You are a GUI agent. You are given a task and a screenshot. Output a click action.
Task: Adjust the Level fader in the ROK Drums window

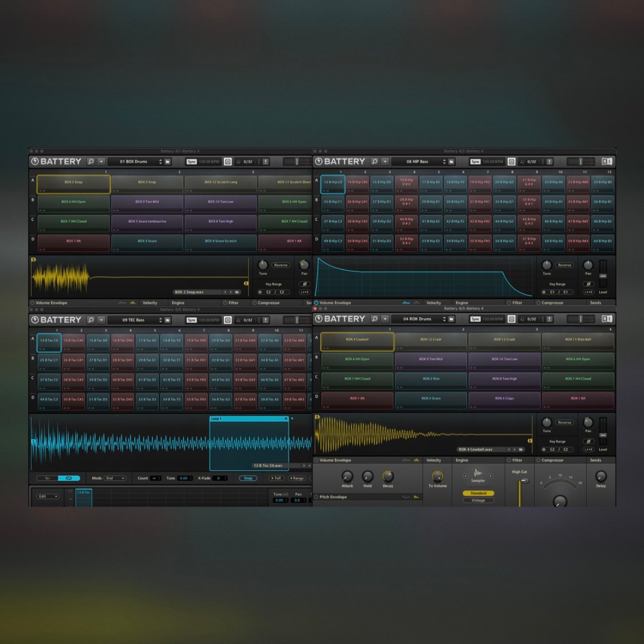(x=603, y=435)
